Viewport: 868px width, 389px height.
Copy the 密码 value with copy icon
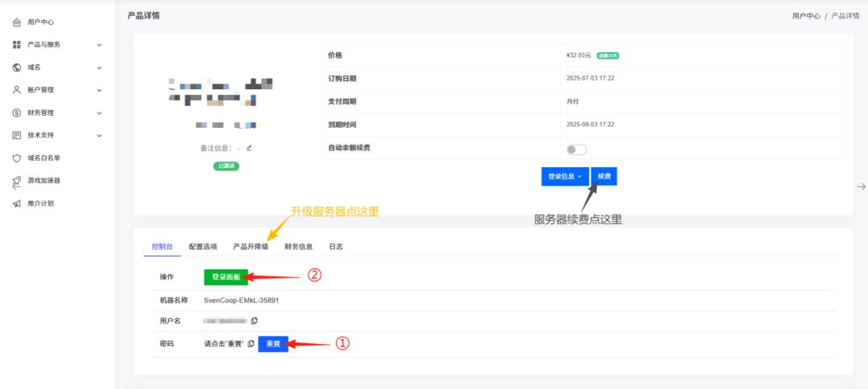click(252, 344)
